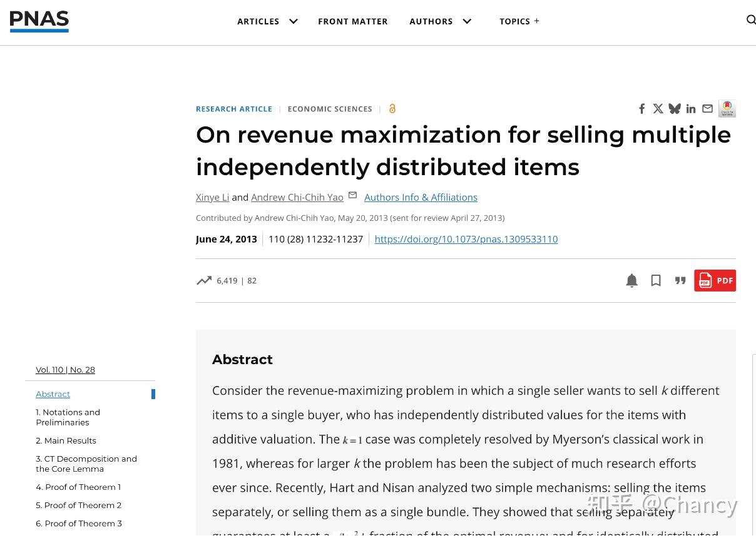
Task: Open the search magnifier icon
Action: 751,20
